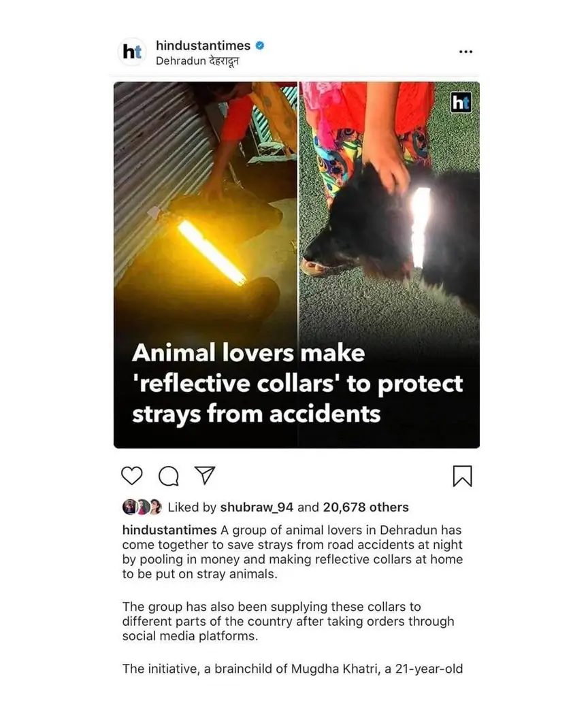Viewport: 588px width, 702px height.
Task: Save post using bookmark icon
Action: pos(462,475)
